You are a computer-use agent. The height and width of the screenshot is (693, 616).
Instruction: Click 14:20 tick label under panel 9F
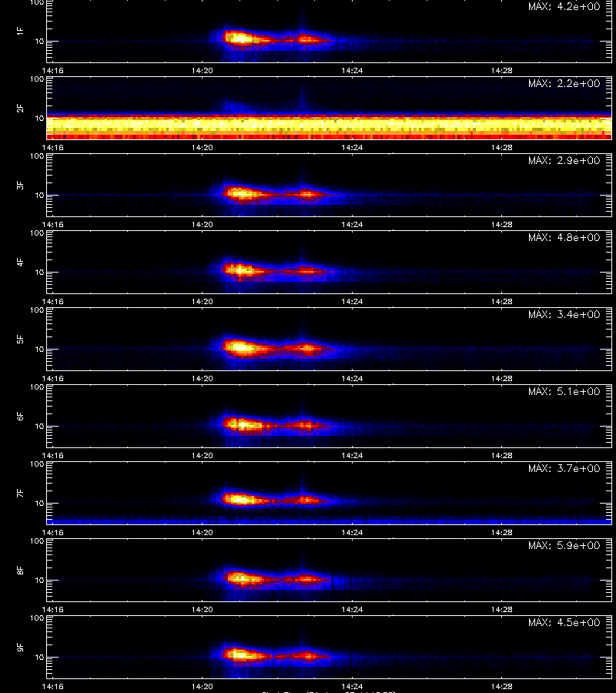click(x=202, y=686)
